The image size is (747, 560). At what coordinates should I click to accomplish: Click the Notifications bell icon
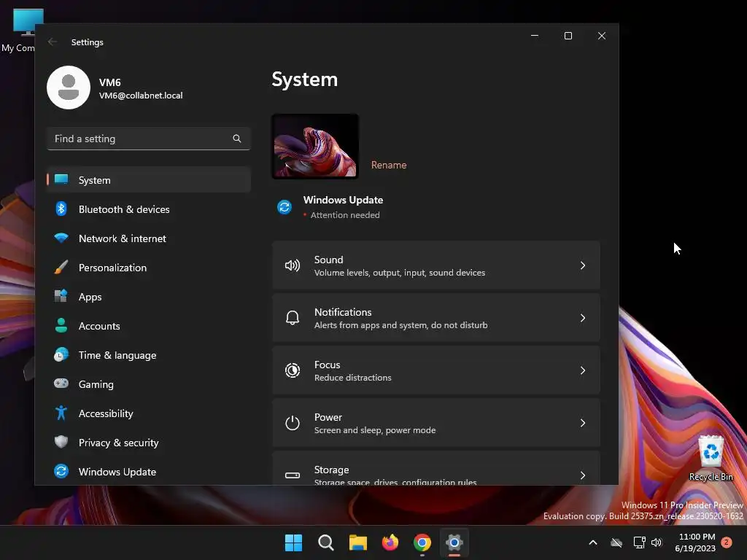coord(292,318)
